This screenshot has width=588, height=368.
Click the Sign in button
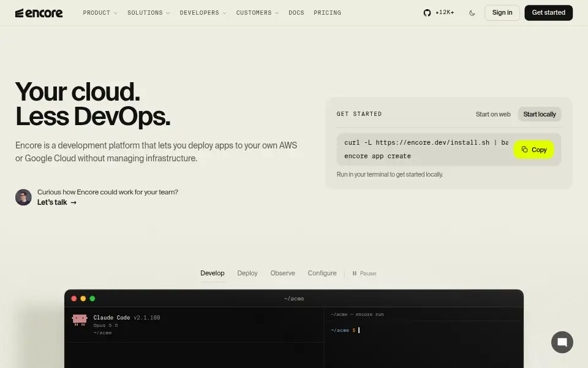point(502,13)
